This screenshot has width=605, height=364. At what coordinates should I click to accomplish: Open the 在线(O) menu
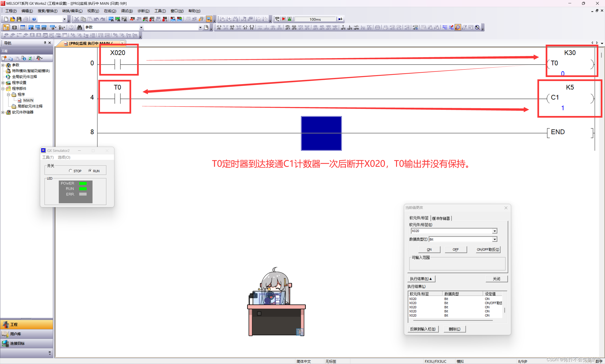[x=110, y=11]
